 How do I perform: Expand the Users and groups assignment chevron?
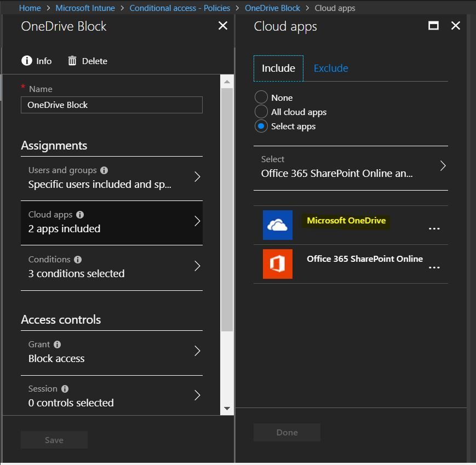(197, 177)
